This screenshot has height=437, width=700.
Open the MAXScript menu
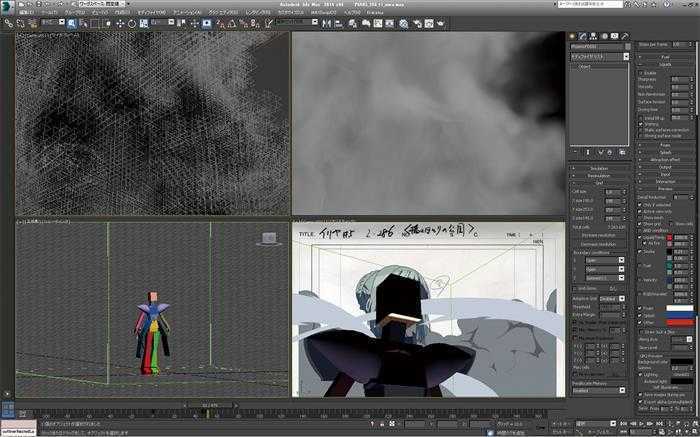tap(323, 12)
